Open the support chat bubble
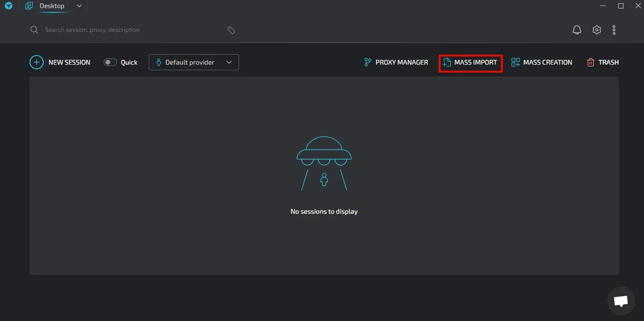Screen dimensions: 644x321 coord(621,301)
